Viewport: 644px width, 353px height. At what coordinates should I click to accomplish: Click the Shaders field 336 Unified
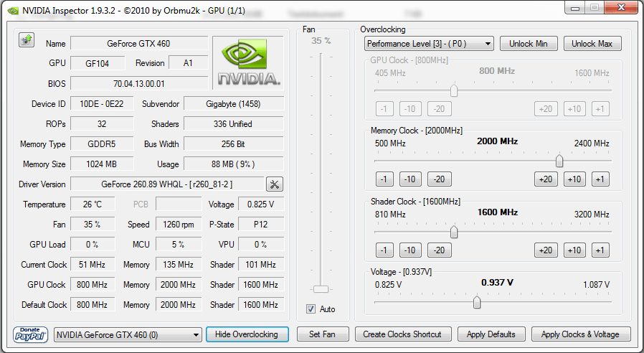click(233, 124)
